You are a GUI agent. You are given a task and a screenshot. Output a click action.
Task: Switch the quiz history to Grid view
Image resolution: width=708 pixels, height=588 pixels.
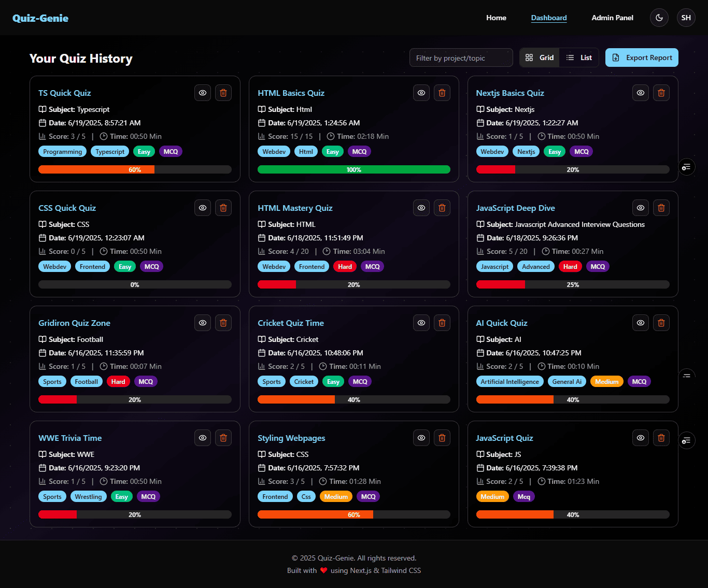[x=539, y=58]
